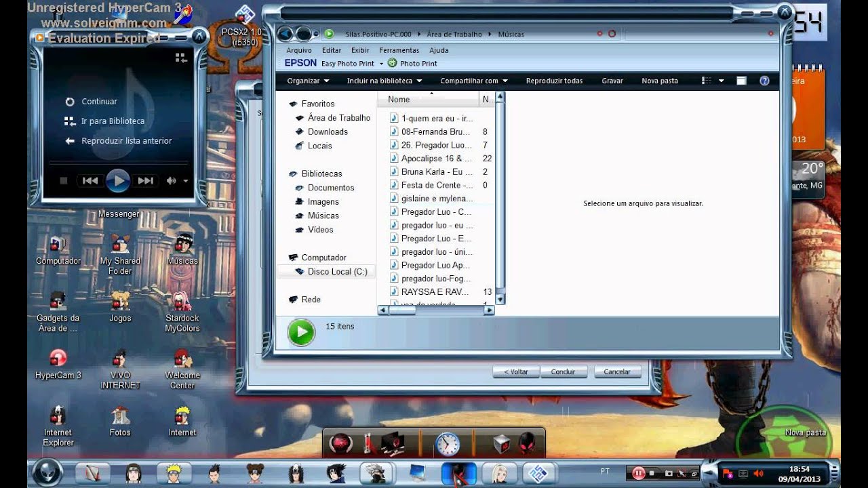The width and height of the screenshot is (868, 488).
Task: Play the track in the media player
Action: pos(118,181)
